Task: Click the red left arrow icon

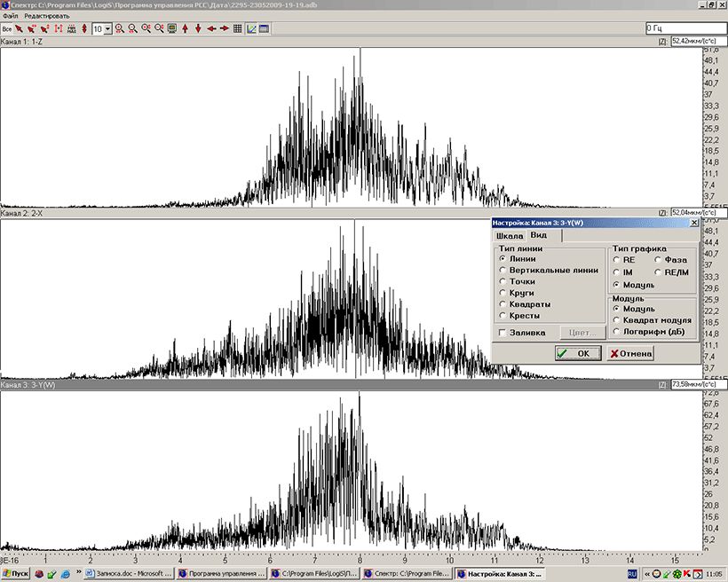Action: [x=211, y=28]
